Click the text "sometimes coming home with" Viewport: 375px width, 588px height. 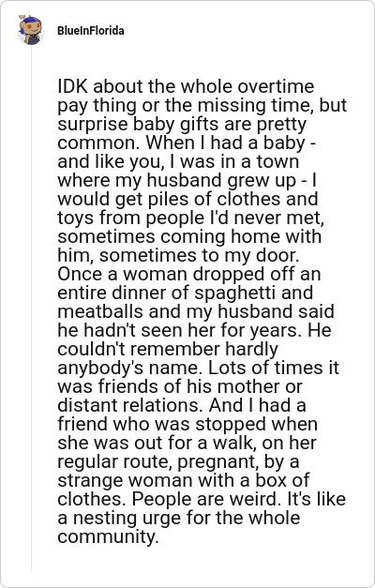click(x=189, y=236)
